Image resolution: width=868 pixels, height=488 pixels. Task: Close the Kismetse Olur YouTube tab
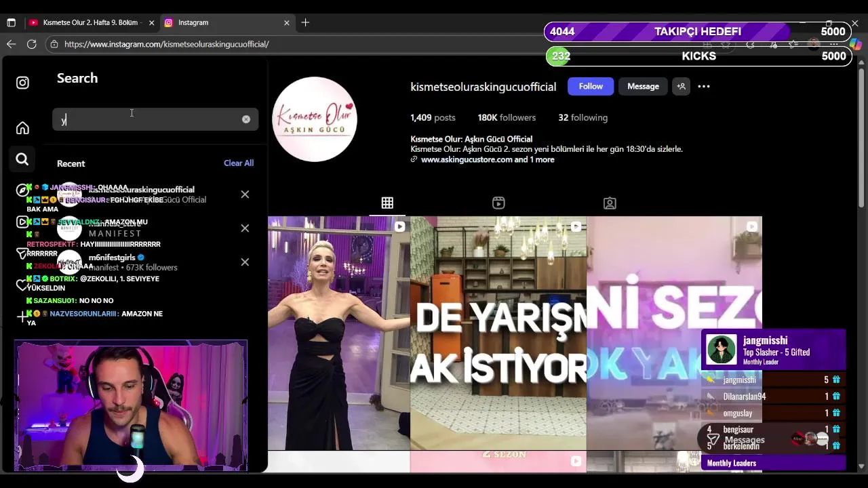coord(151,22)
